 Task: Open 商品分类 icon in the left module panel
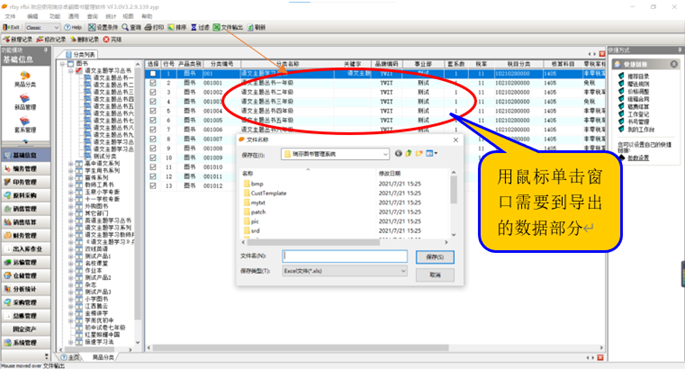click(25, 75)
